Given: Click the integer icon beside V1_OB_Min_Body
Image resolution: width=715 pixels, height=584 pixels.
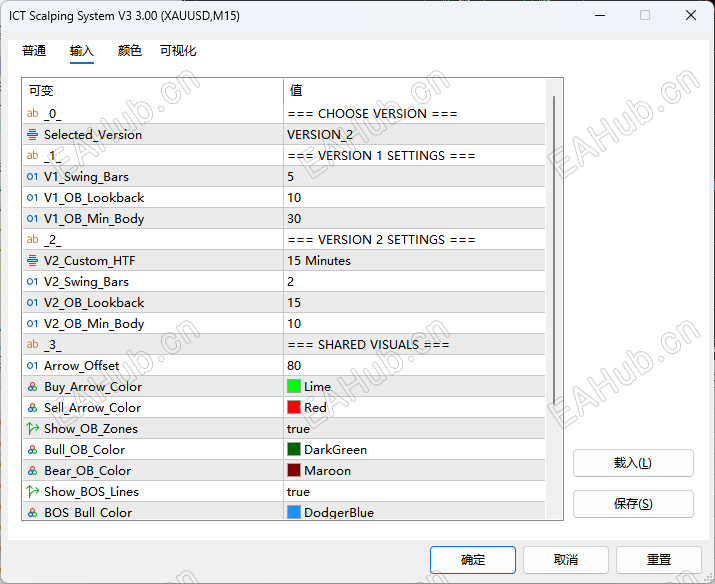Looking at the screenshot, I should point(32,218).
